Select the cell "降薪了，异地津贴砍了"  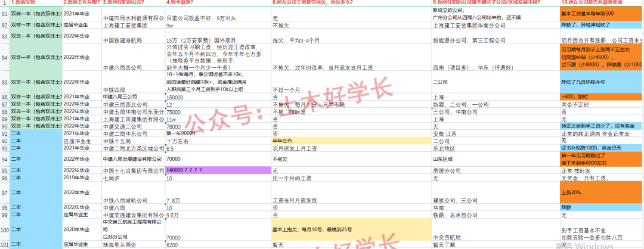(x=602, y=25)
